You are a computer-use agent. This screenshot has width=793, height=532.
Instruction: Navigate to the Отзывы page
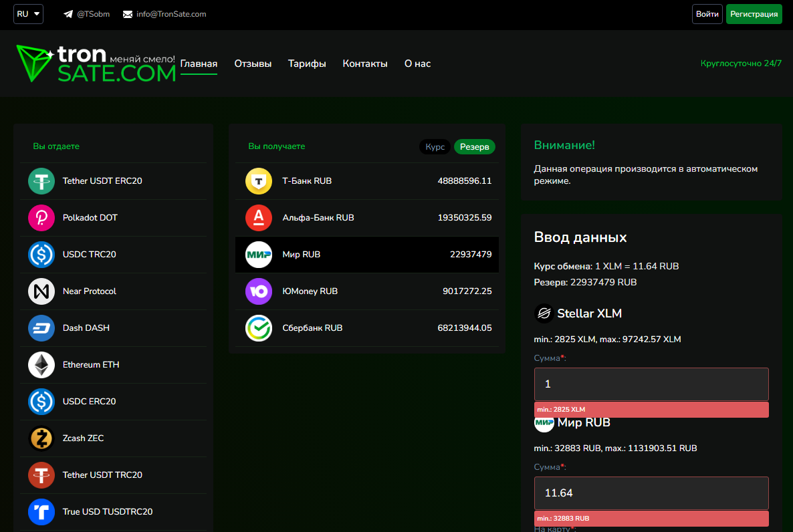pos(253,63)
